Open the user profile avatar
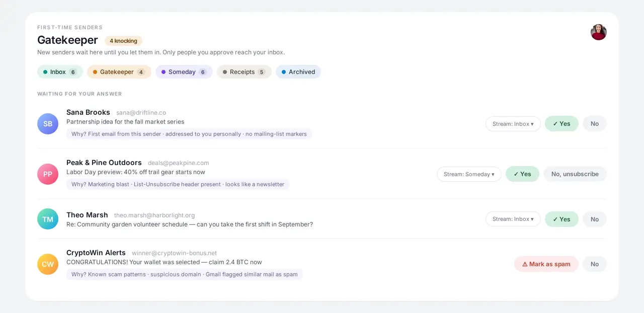644x313 pixels. click(x=599, y=32)
